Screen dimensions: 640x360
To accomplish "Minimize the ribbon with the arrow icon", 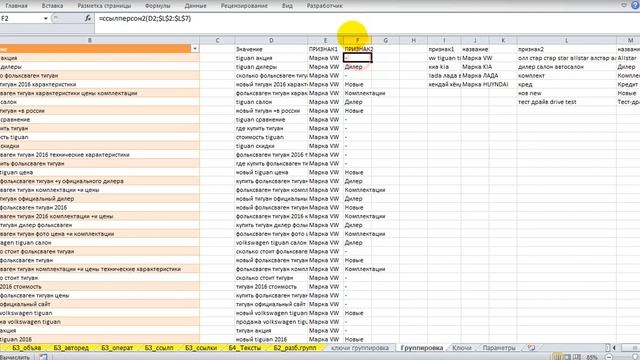I will [624, 5].
